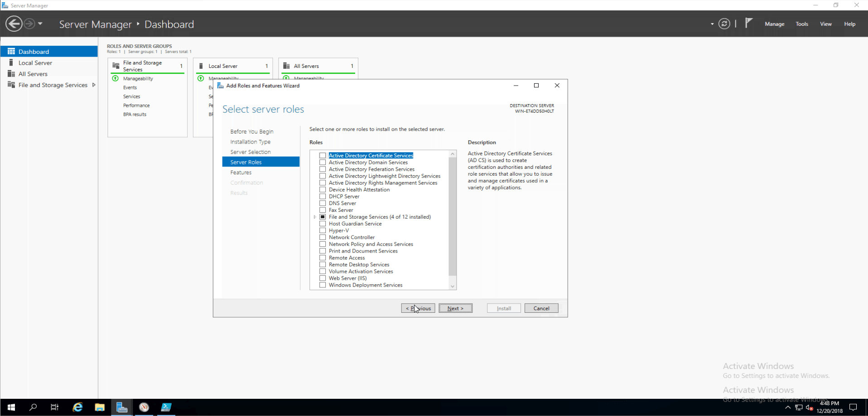Launch Internet Explorer from the taskbar
868x416 pixels.
point(77,407)
